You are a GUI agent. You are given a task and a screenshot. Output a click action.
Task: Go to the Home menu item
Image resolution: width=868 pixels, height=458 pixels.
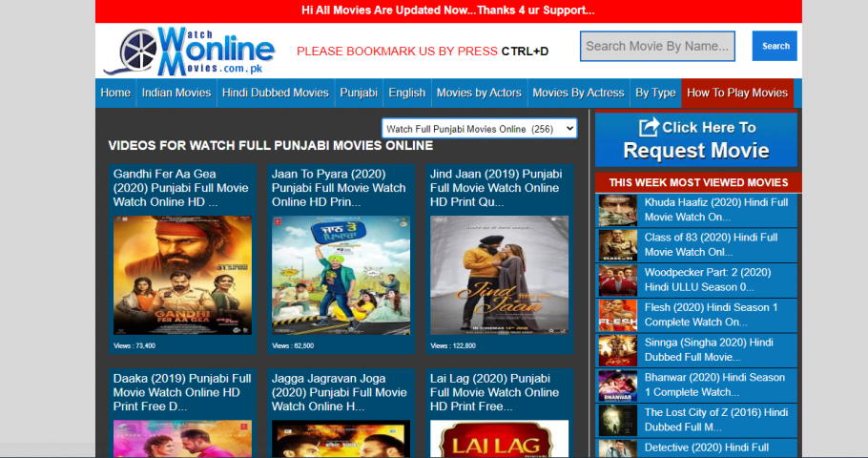point(115,93)
